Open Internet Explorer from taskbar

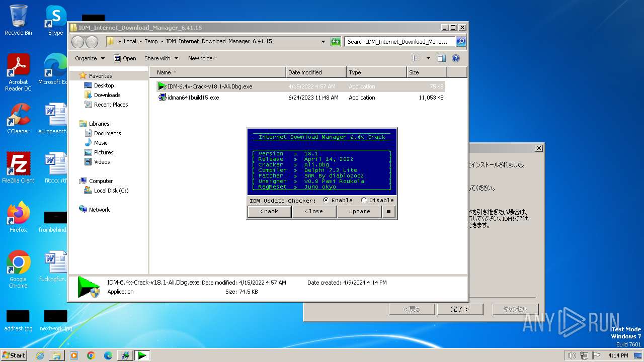pos(40,355)
